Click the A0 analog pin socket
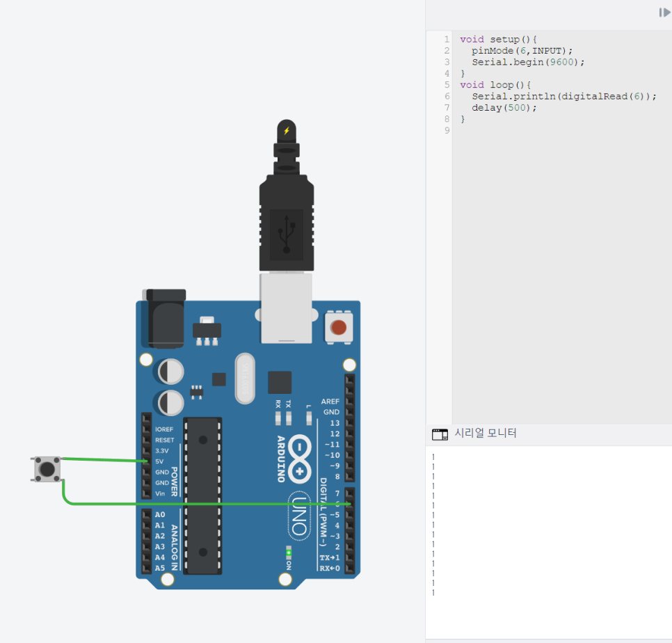The height and width of the screenshot is (643, 672). click(146, 514)
